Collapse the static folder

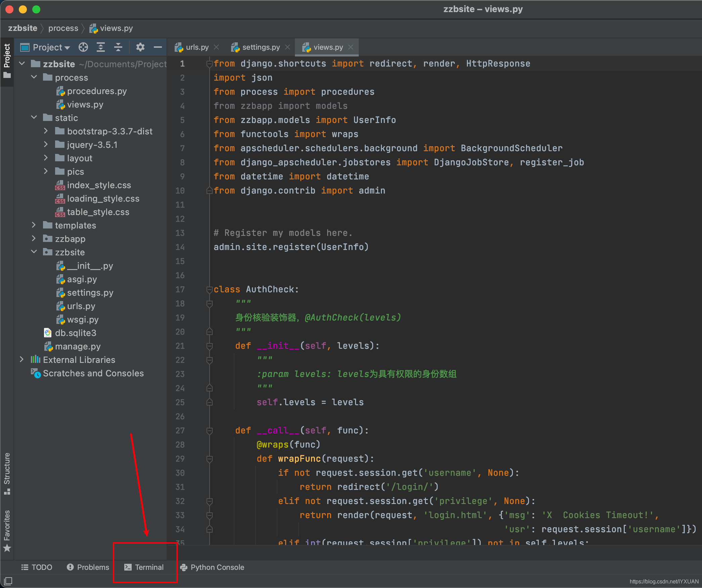pos(34,118)
